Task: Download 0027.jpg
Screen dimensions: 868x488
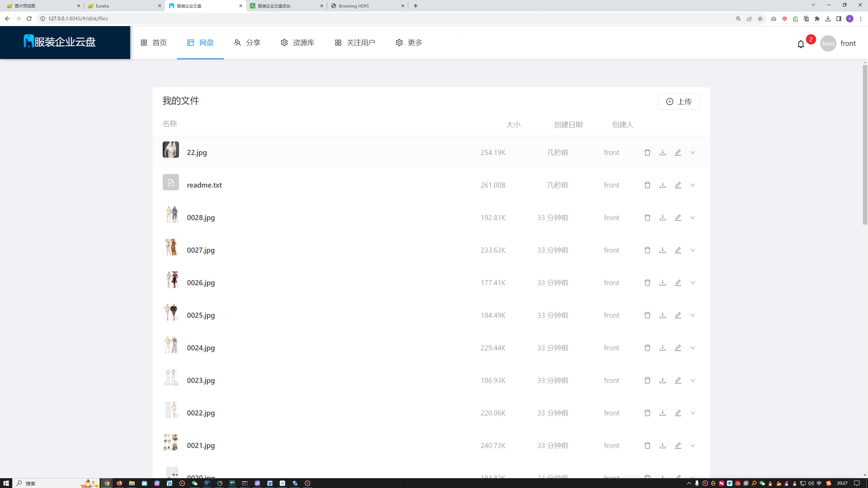Action: (663, 250)
